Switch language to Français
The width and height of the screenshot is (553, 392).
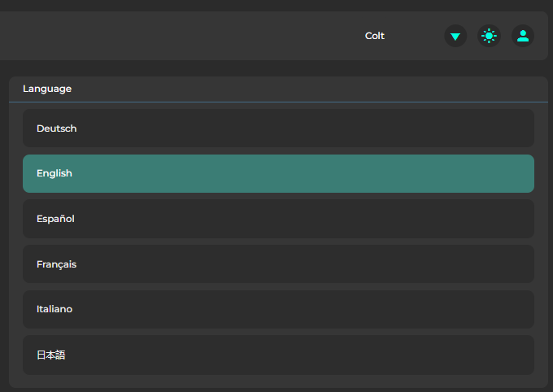278,264
